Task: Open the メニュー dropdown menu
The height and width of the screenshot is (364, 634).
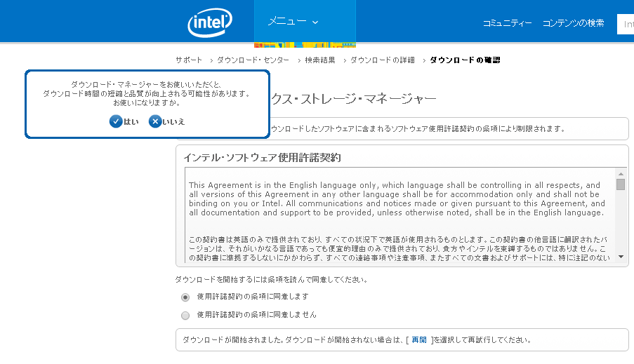Action: pyautogui.click(x=305, y=22)
